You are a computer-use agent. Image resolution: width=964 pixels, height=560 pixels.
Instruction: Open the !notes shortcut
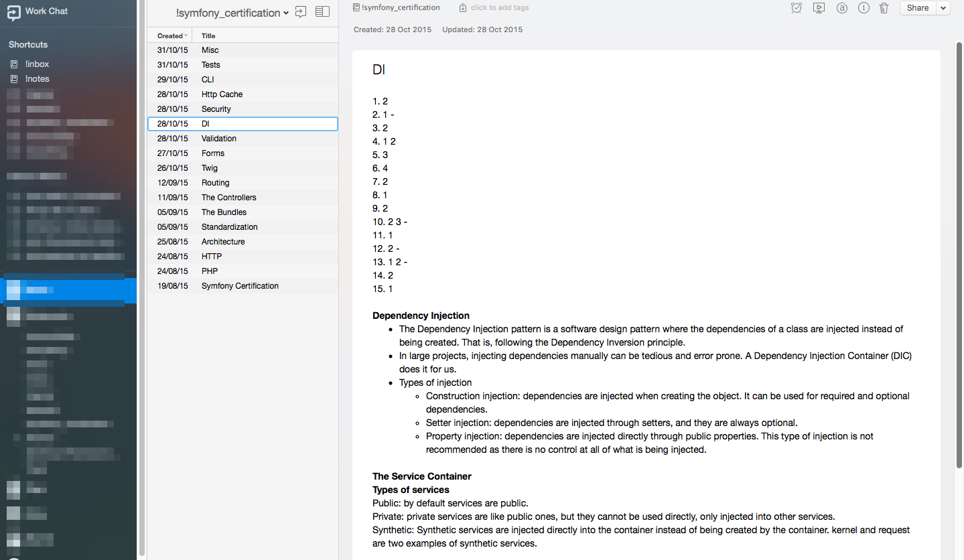tap(37, 79)
